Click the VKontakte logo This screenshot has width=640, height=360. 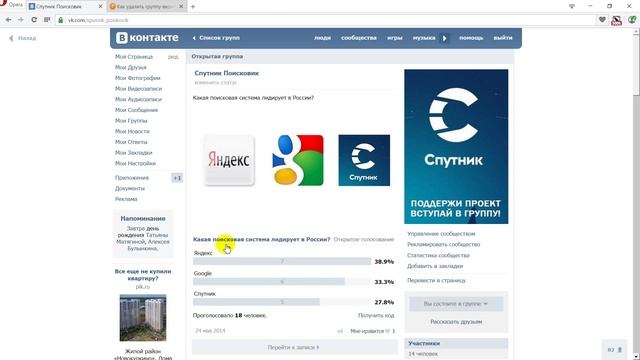pos(147,38)
